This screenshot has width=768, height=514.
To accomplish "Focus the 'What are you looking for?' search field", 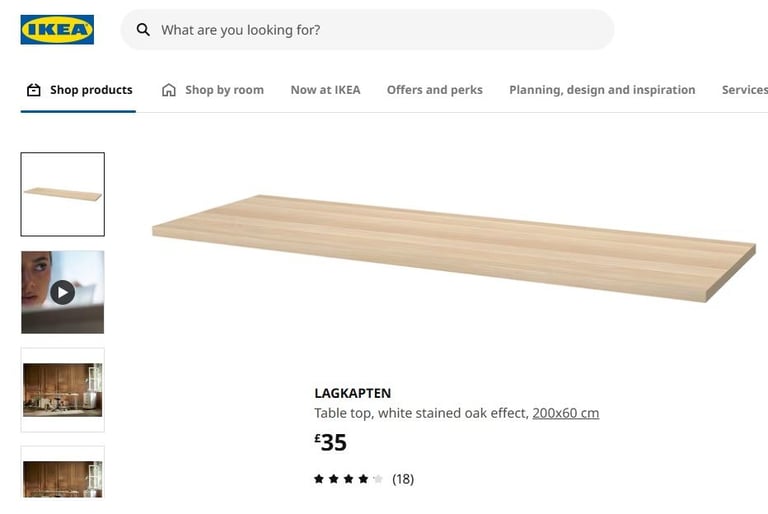I will click(367, 30).
